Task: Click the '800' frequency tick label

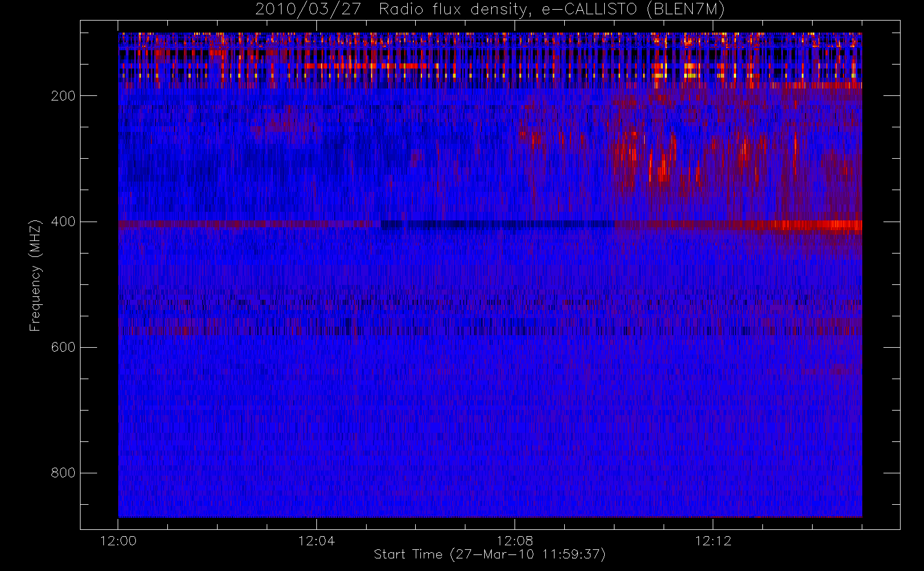Action: tap(63, 473)
